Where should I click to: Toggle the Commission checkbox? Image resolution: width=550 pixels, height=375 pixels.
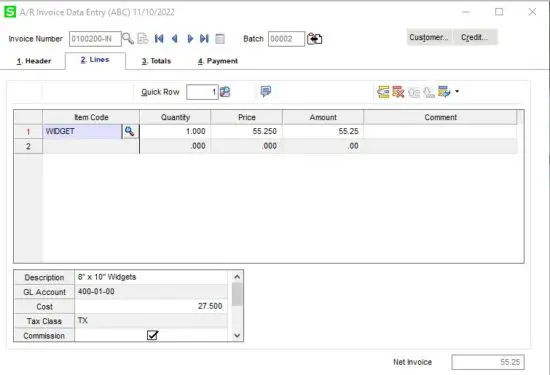pyautogui.click(x=153, y=335)
